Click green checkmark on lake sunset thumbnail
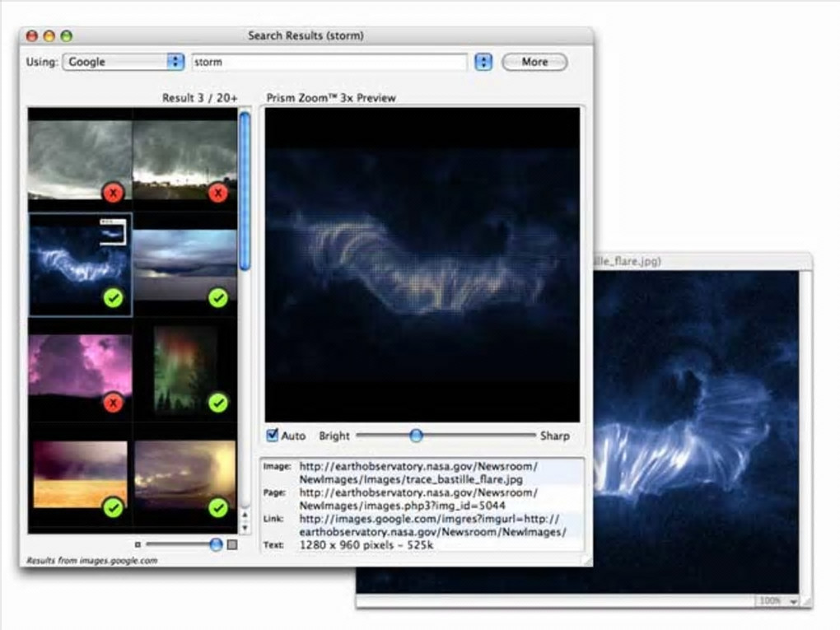The height and width of the screenshot is (630, 840). (217, 298)
